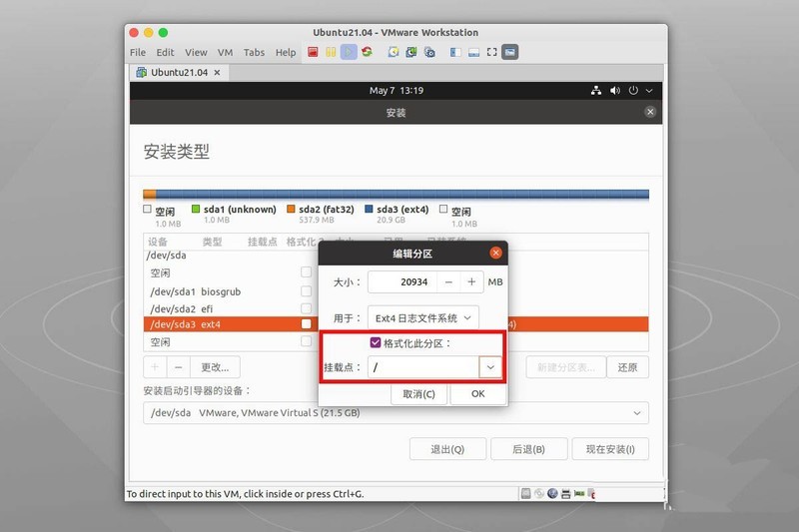Click the yellow suspend VM toolbar icon

tap(331, 52)
